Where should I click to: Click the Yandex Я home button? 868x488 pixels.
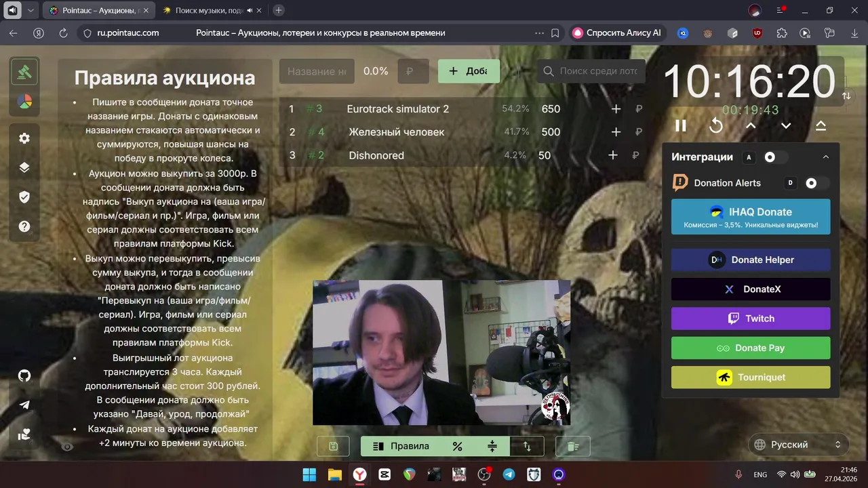pos(39,33)
